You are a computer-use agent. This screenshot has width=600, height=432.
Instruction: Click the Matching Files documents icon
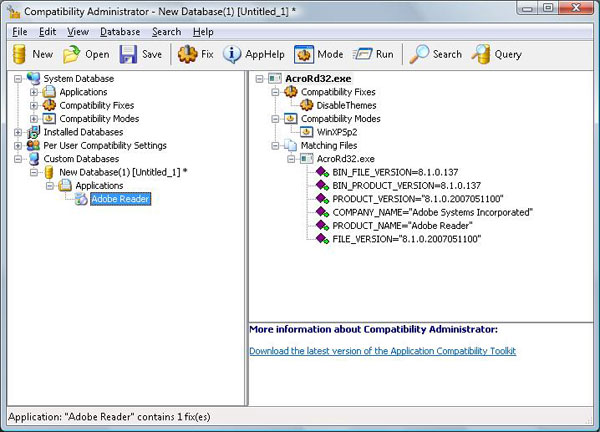click(x=290, y=145)
